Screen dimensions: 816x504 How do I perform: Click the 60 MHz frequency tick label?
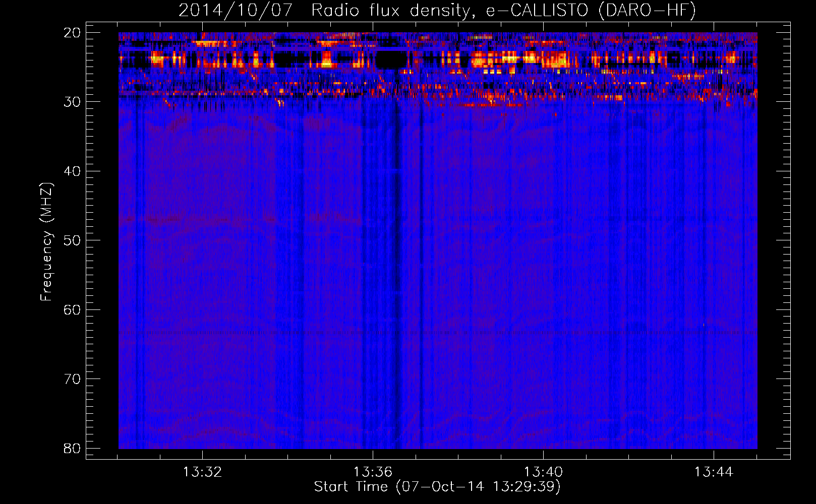pos(72,309)
